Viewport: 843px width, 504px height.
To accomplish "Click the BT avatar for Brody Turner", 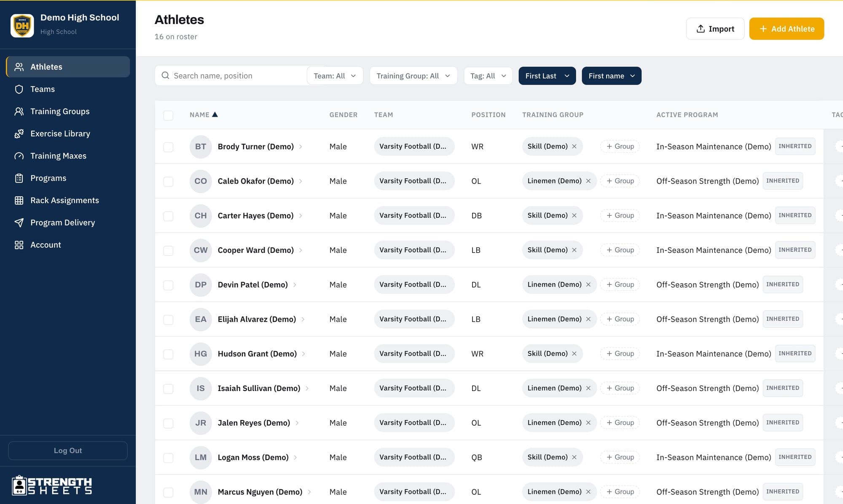I will (201, 147).
